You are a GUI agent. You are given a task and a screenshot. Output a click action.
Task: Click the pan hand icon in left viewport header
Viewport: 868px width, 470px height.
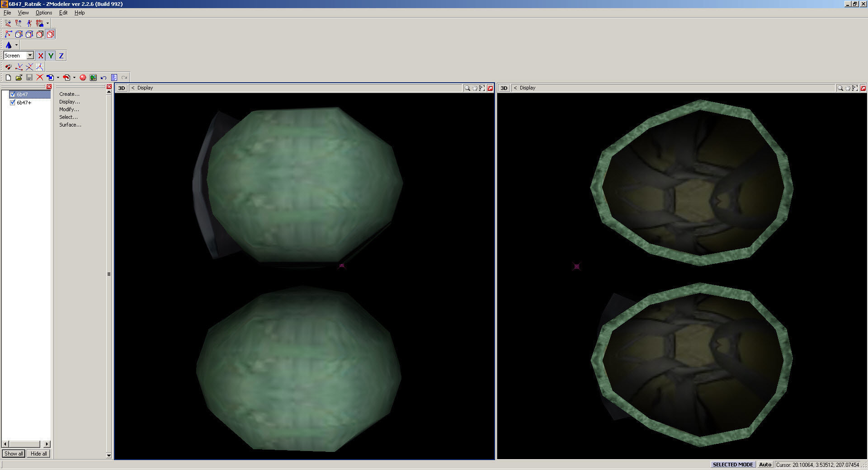pos(475,88)
